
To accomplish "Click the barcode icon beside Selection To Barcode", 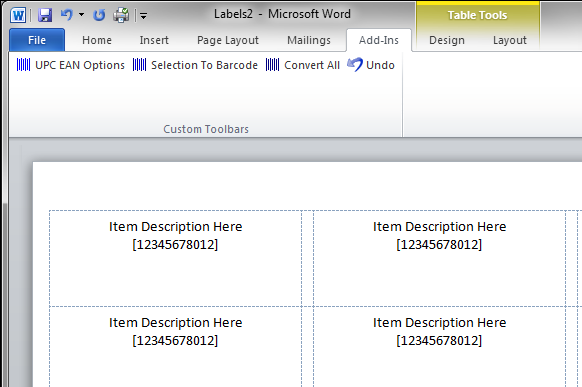I will [x=140, y=65].
